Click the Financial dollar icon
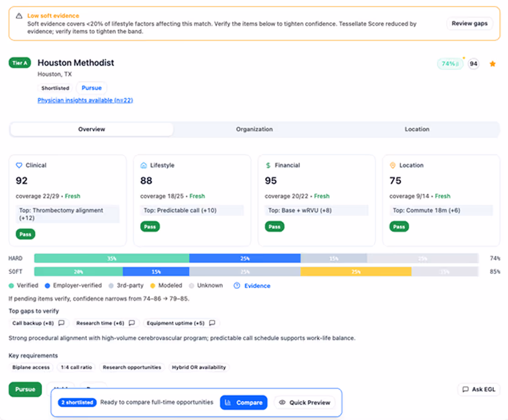 (268, 165)
